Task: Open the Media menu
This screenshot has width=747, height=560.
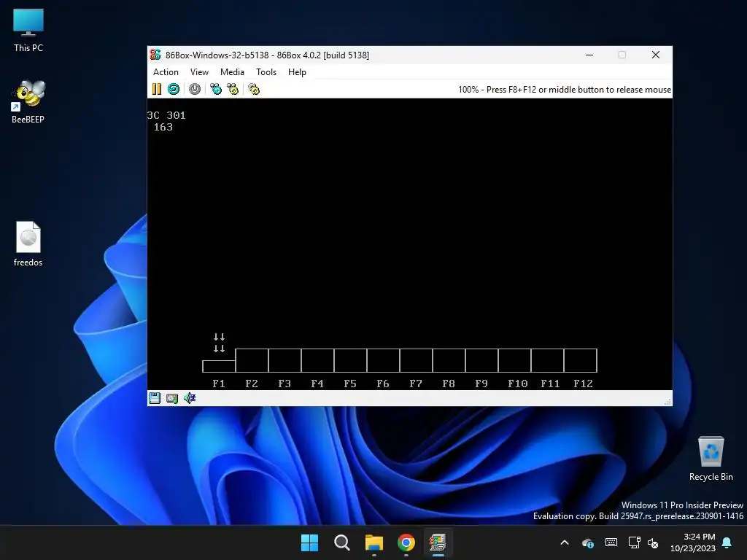Action: coord(232,72)
